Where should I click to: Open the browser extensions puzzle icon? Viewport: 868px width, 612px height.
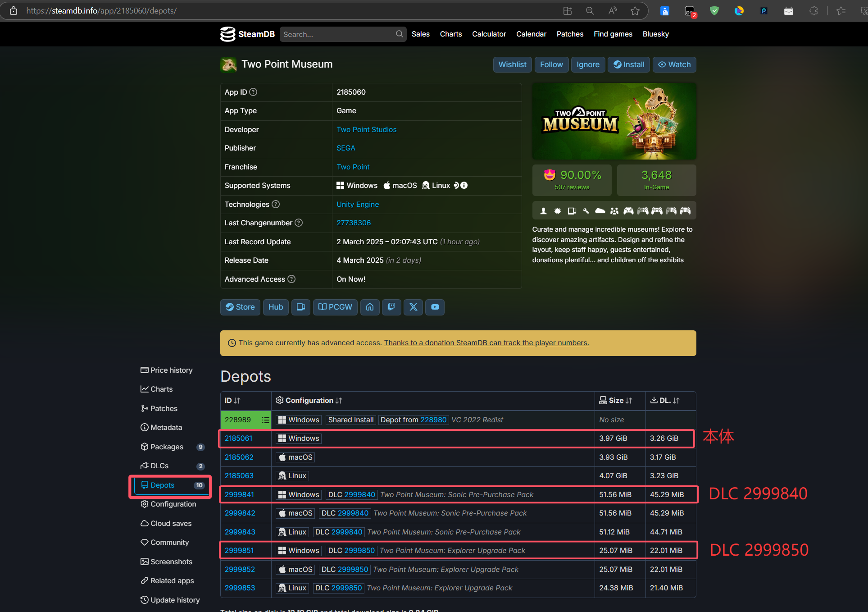click(x=813, y=11)
